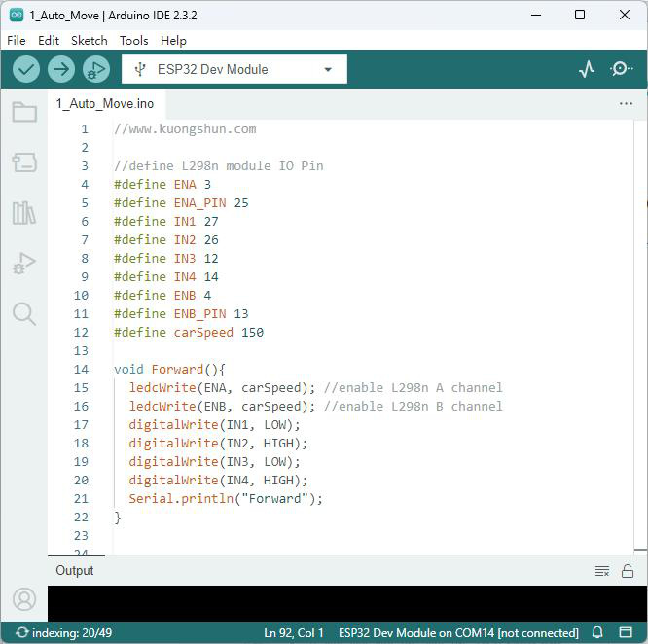Click the Upload arrow button
The height and width of the screenshot is (644, 648).
(61, 69)
